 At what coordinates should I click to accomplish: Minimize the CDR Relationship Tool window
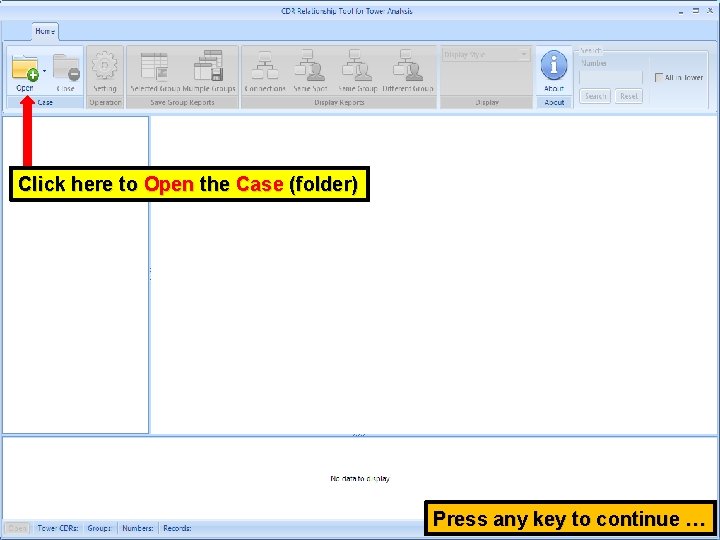coord(681,11)
